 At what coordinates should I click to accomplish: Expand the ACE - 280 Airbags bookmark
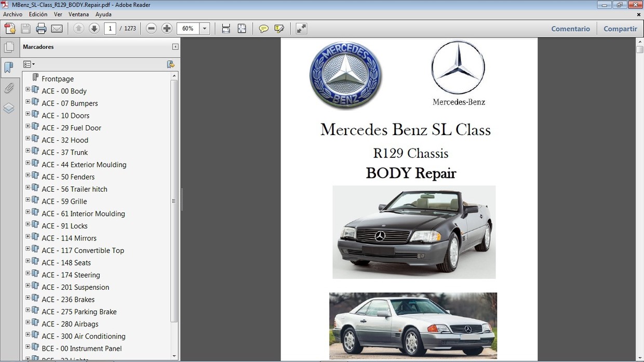coord(27,324)
